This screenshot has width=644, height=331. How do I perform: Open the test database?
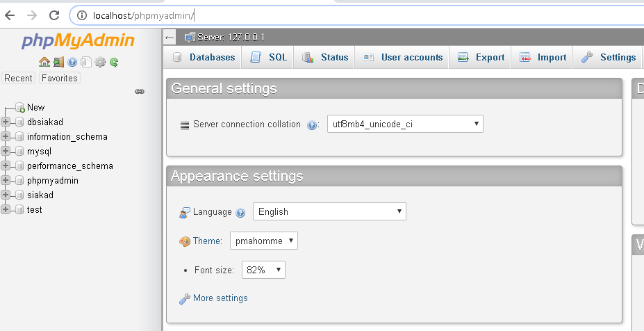point(35,210)
